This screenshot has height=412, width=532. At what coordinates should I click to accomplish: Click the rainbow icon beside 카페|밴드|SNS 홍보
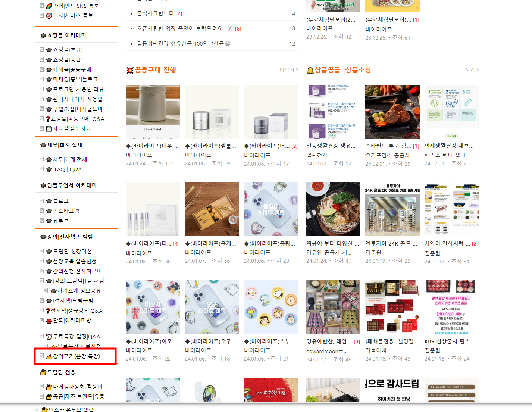49,6
